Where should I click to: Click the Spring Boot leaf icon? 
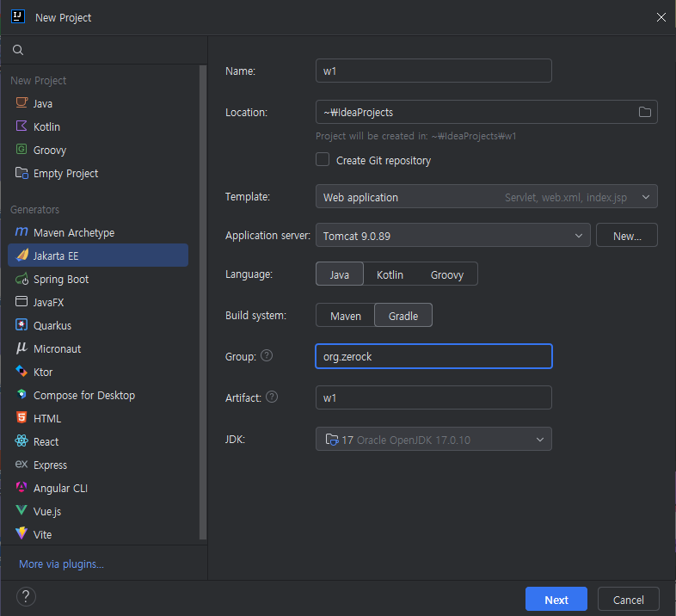pos(22,279)
